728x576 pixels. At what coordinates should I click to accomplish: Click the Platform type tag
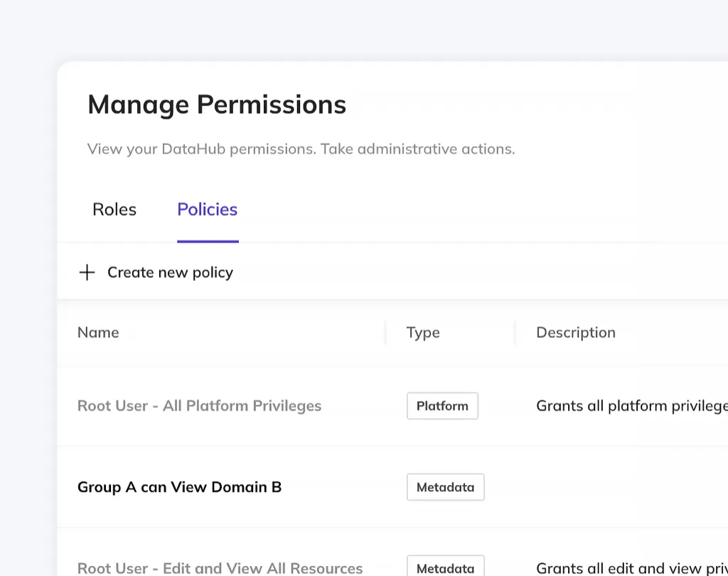(x=442, y=406)
